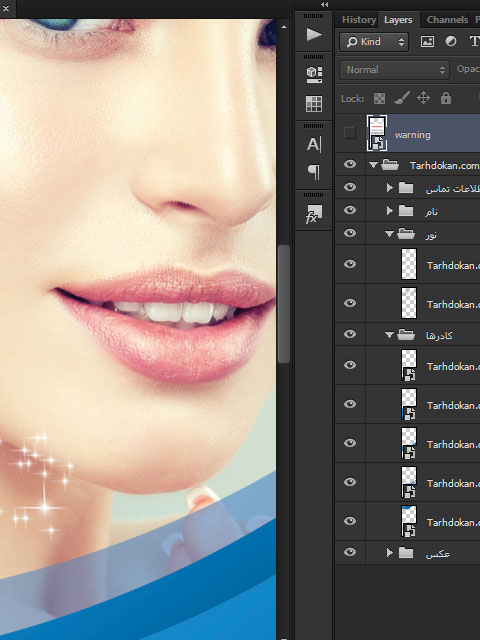Open the Normal blend mode dropdown
The image size is (480, 640).
[394, 70]
